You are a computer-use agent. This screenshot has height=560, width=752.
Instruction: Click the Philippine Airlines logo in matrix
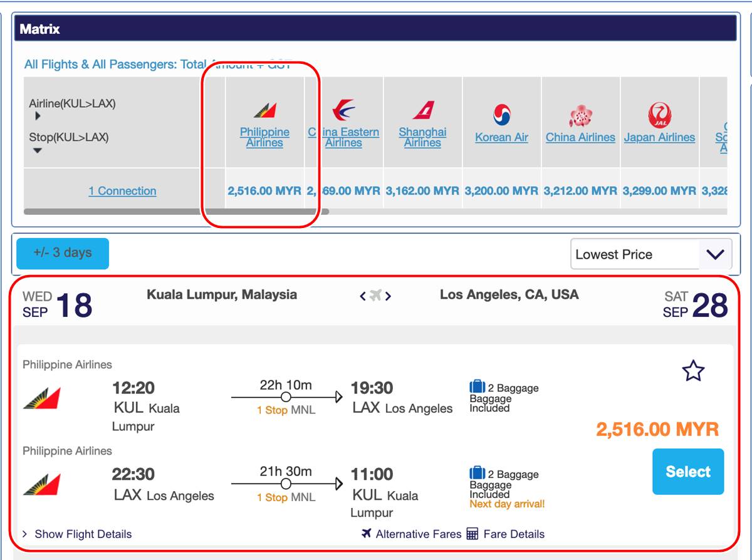[264, 111]
